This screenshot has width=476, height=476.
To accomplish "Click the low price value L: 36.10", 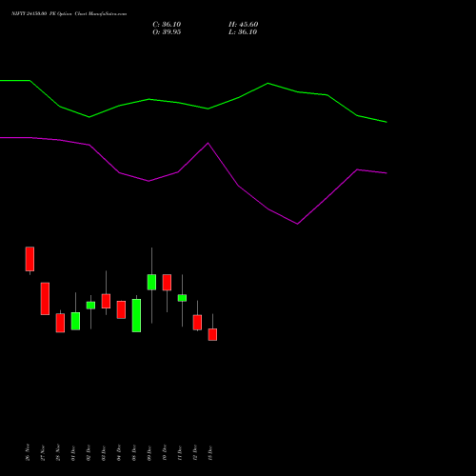I will click(x=243, y=32).
